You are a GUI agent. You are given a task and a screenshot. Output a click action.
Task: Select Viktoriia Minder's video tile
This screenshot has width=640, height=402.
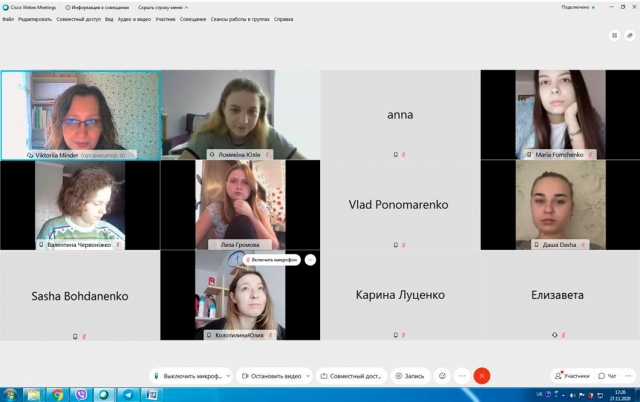tap(81, 115)
